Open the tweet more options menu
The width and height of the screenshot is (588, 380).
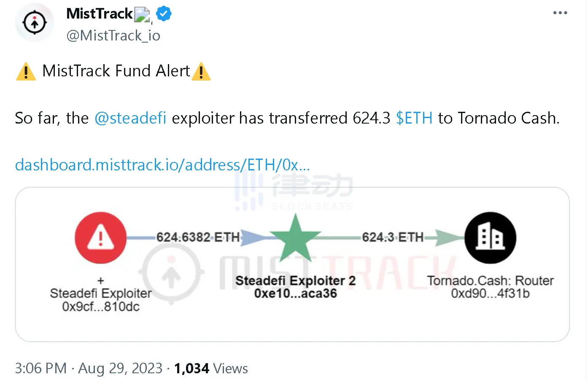point(560,13)
